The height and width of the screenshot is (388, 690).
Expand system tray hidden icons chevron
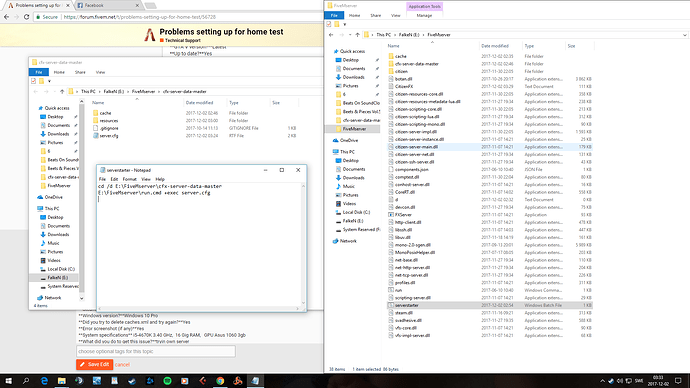pos(602,381)
